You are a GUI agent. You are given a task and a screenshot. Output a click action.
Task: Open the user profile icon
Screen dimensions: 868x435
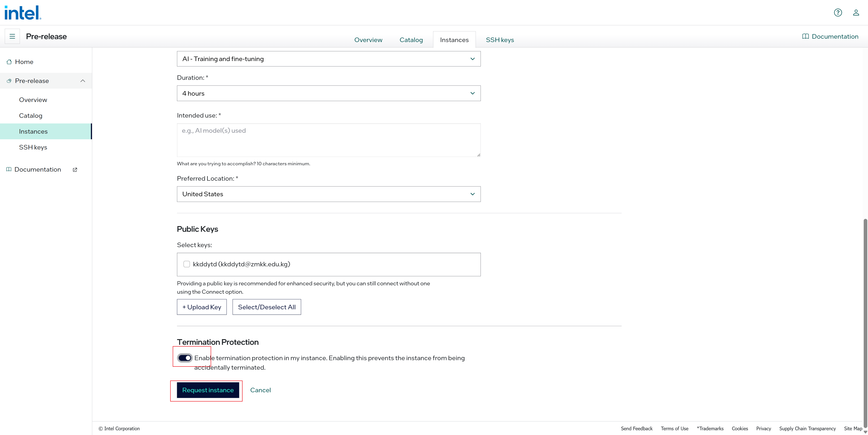click(856, 13)
